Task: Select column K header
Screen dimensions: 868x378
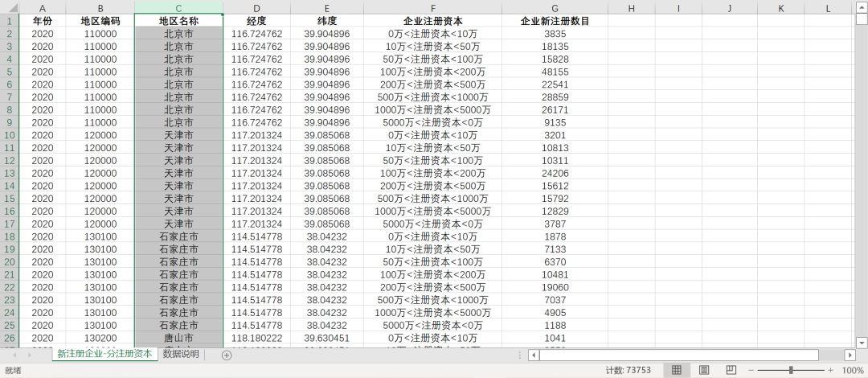Action: 781,8
